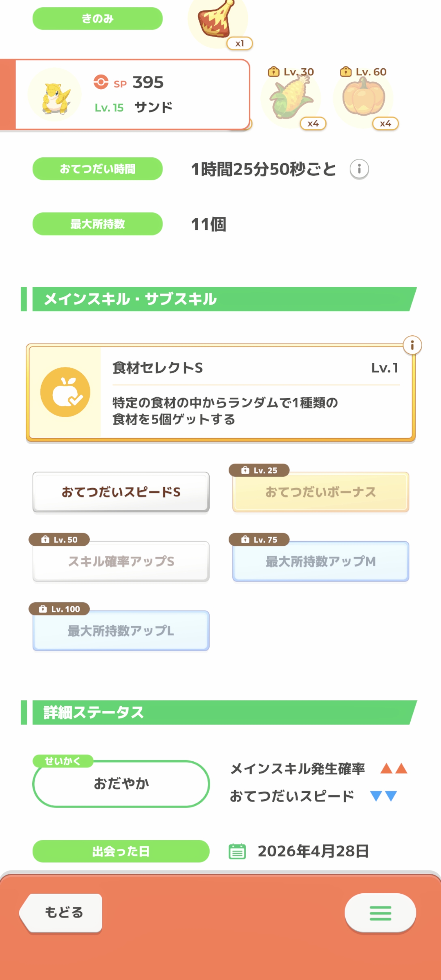
Task: Open main skill info icon
Action: (412, 345)
